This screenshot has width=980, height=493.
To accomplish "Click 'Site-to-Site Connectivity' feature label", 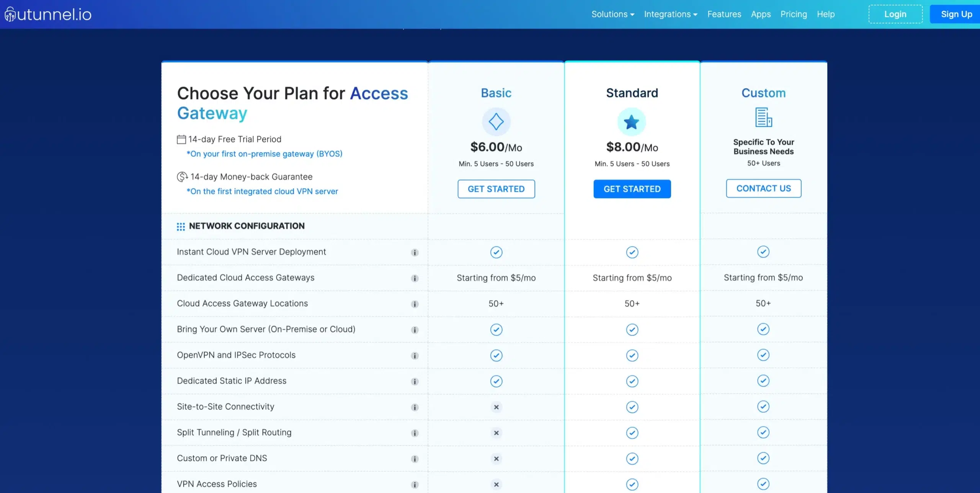I will pos(225,406).
